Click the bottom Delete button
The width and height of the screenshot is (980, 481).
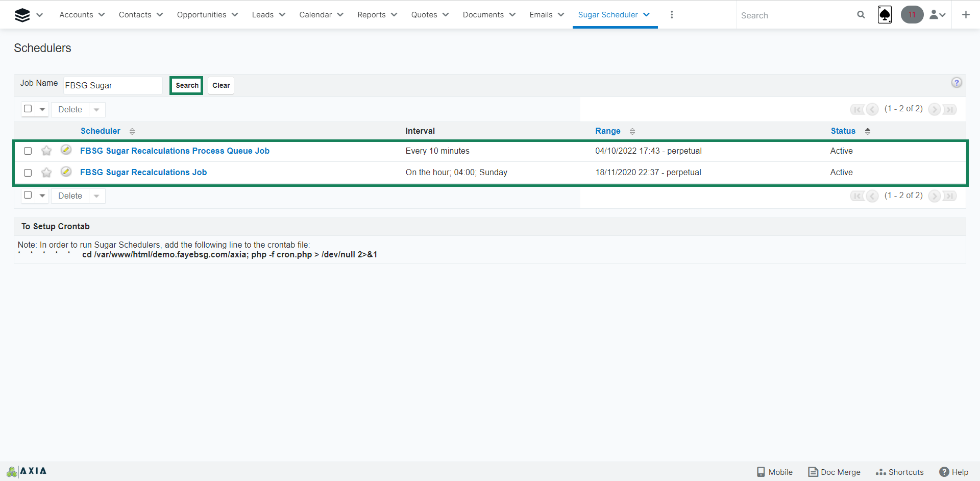pyautogui.click(x=70, y=196)
